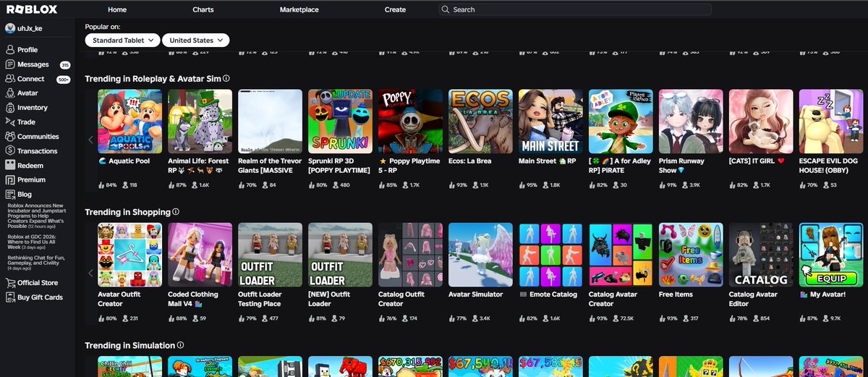868x377 pixels.
Task: Open the Aquatic Pool game thumbnail
Action: 130,122
